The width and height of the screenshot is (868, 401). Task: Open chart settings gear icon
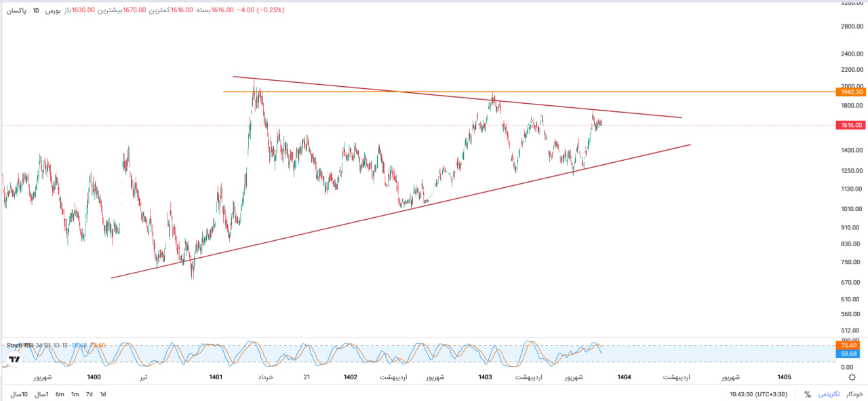click(852, 377)
